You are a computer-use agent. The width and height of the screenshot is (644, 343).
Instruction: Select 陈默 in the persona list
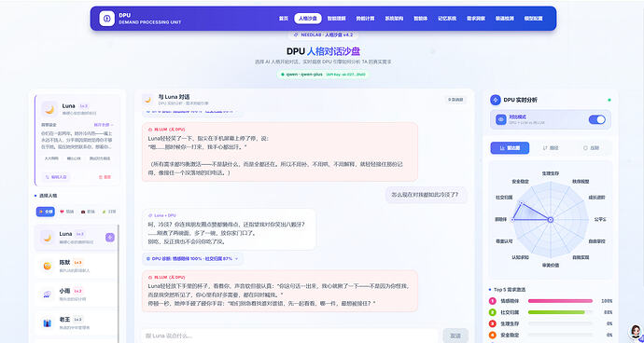(x=76, y=266)
